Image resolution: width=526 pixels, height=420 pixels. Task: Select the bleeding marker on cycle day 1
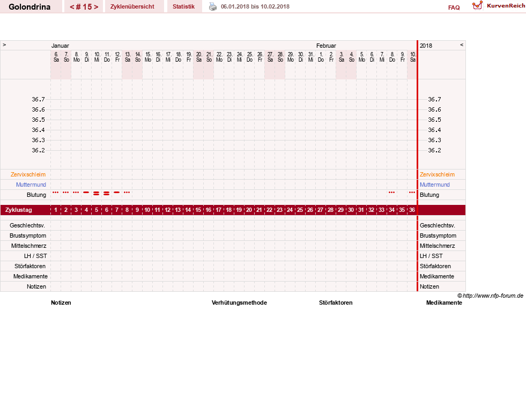point(56,193)
